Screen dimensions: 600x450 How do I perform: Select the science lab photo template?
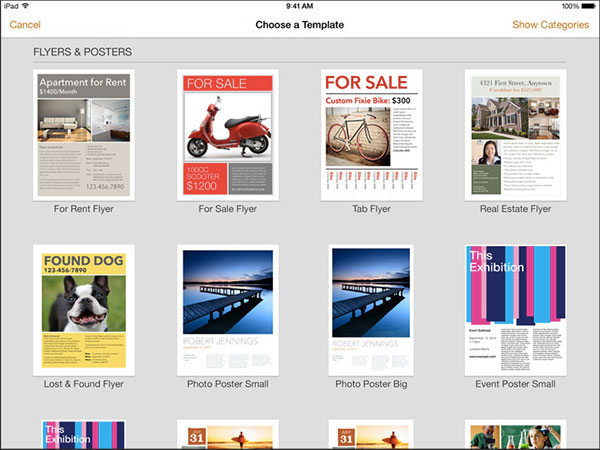pos(515,435)
